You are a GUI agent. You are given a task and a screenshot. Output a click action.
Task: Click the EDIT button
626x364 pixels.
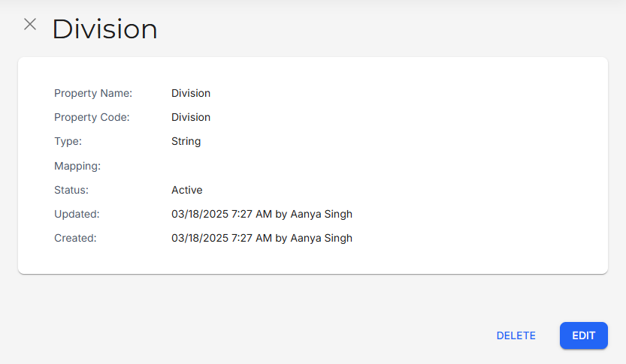click(583, 335)
